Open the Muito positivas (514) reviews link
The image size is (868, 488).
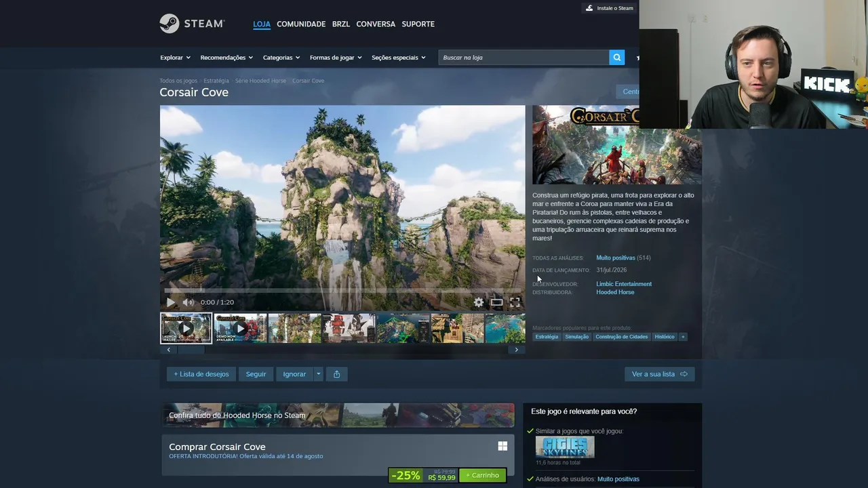tap(623, 258)
